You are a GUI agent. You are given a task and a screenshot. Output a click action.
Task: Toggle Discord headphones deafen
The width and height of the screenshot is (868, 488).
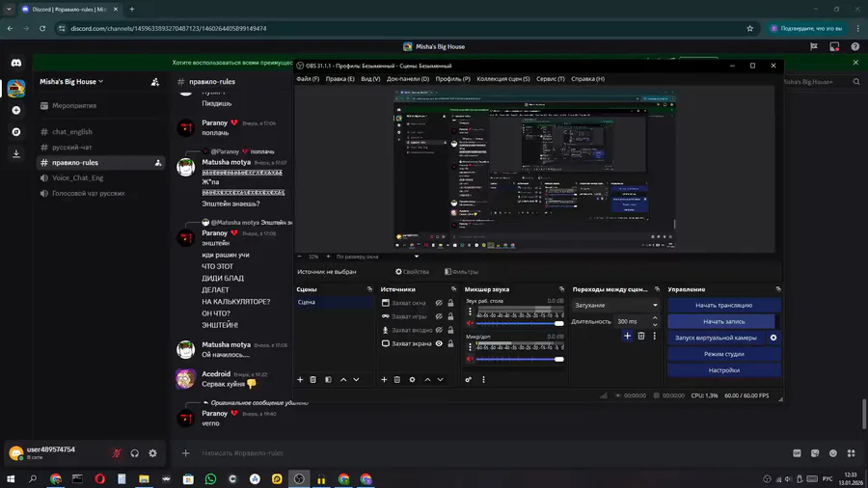tap(134, 453)
